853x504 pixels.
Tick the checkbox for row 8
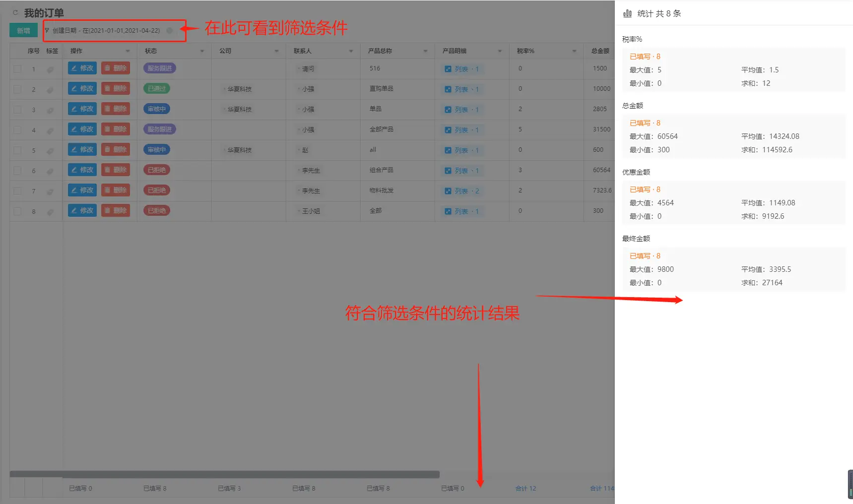coord(18,211)
